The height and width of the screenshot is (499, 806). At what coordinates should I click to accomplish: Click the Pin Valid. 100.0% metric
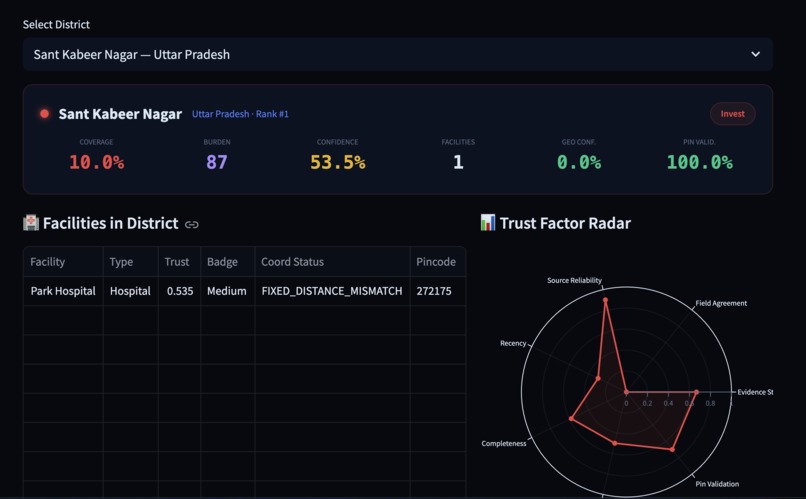700,156
